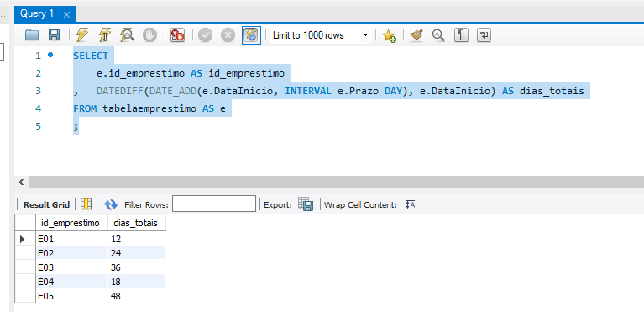Select the E01 cell

(x=72, y=239)
